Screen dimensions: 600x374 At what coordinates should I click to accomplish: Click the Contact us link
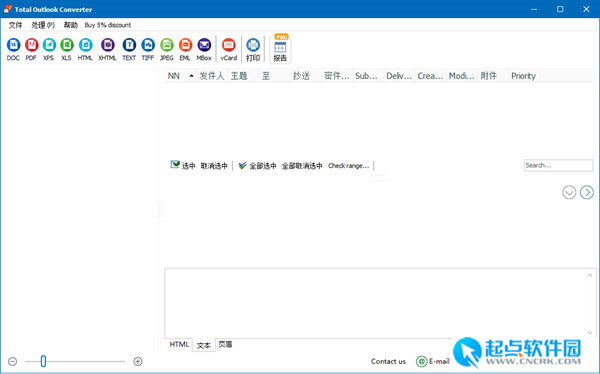[388, 361]
